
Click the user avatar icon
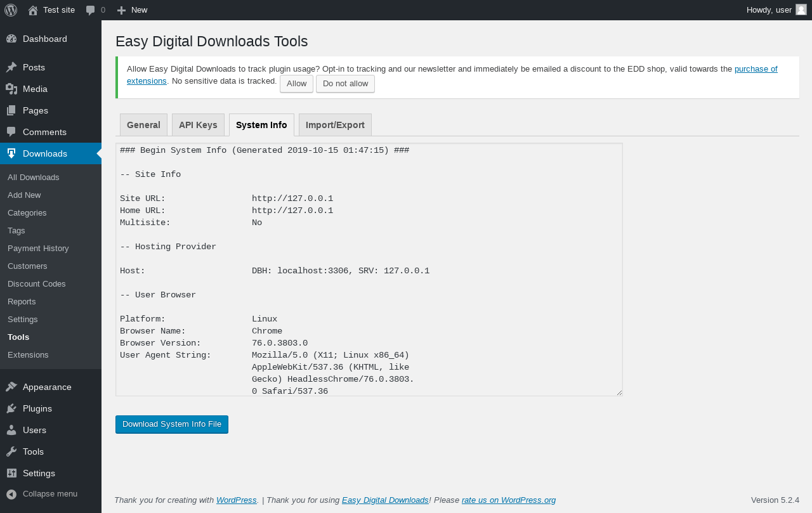tap(801, 10)
